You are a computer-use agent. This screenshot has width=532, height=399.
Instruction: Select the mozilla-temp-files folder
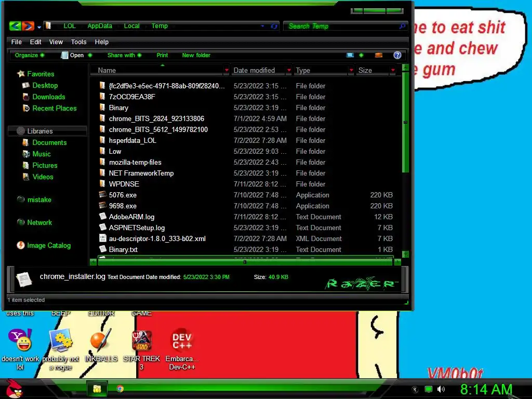coord(135,162)
